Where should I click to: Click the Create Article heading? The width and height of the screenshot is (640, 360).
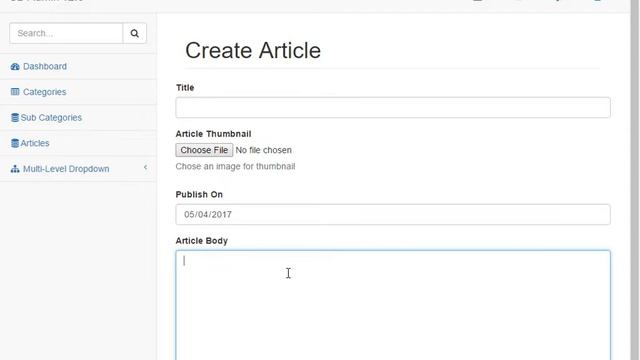tap(253, 51)
